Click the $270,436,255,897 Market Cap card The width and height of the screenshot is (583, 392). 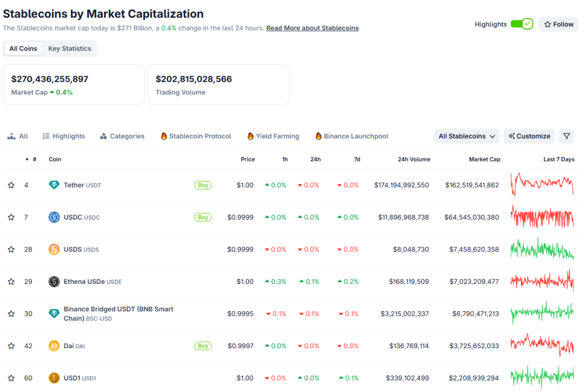tap(73, 85)
